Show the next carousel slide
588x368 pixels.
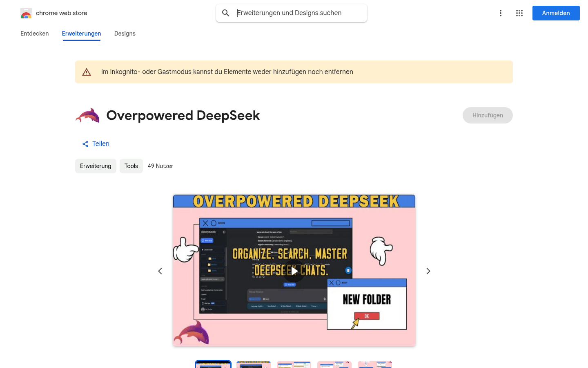point(428,271)
